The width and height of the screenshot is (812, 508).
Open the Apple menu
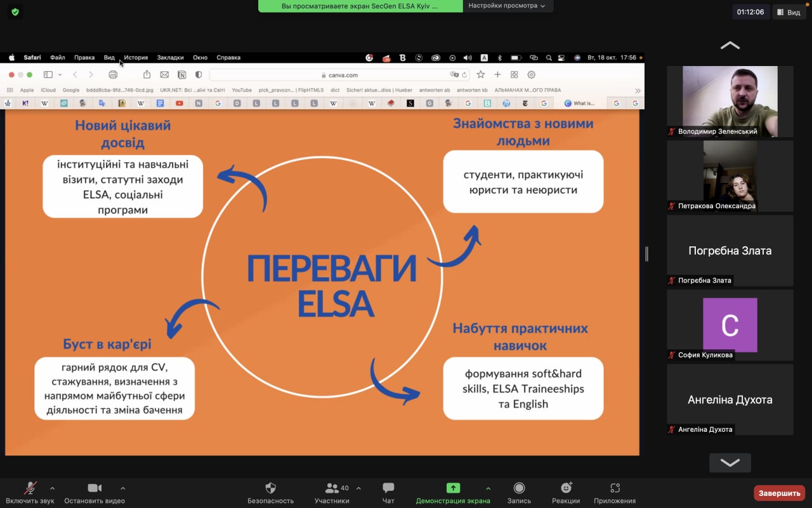coord(11,57)
